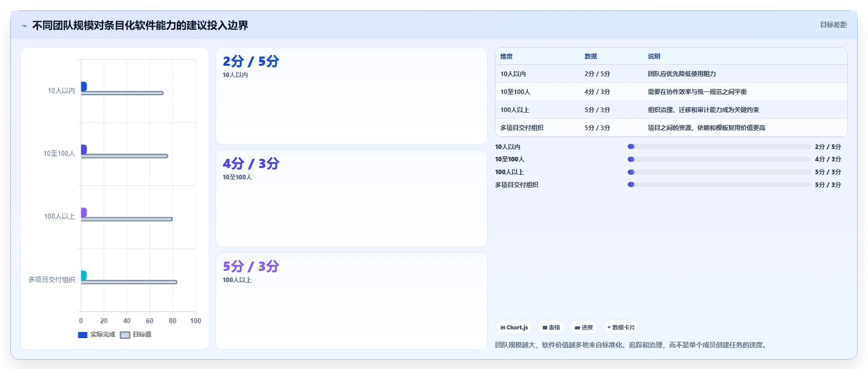The width and height of the screenshot is (868, 369).
Task: Click the small icon beside the dashboard title
Action: [x=24, y=26]
